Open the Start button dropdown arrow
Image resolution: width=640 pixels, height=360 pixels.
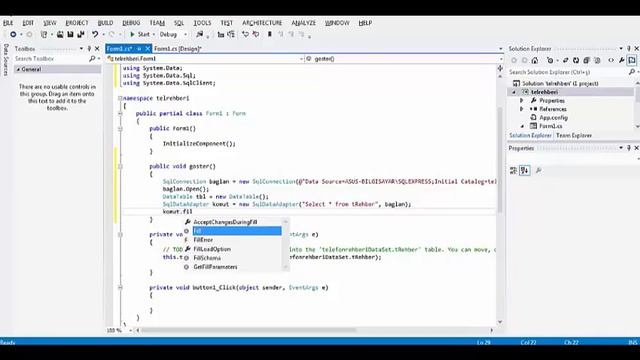(154, 35)
